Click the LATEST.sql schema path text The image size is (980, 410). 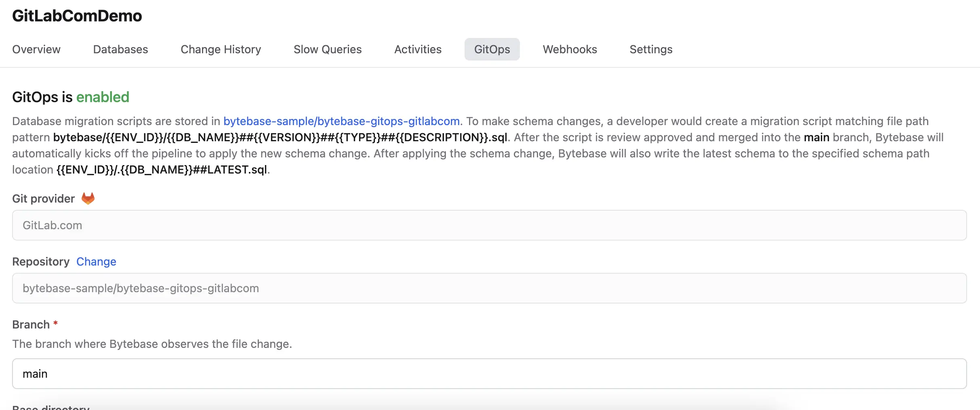pyautogui.click(x=163, y=169)
